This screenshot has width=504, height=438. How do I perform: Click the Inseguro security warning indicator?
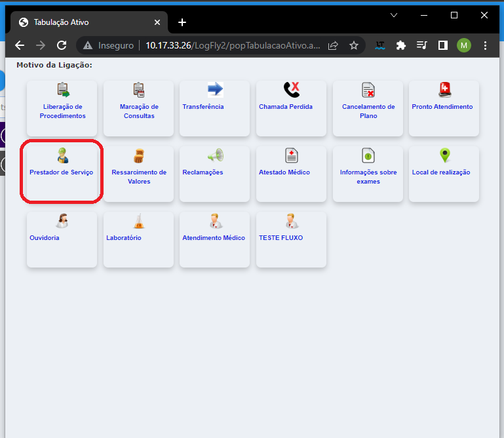[x=108, y=45]
